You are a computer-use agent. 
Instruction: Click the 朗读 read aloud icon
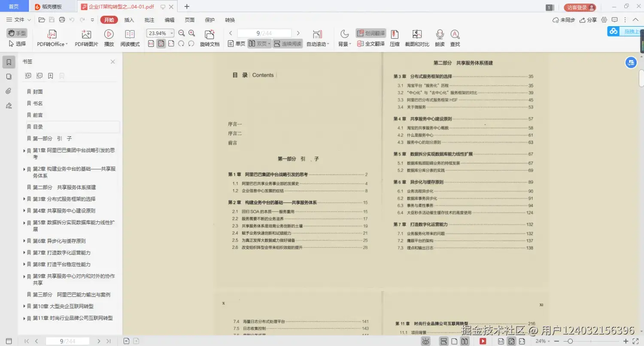[440, 35]
